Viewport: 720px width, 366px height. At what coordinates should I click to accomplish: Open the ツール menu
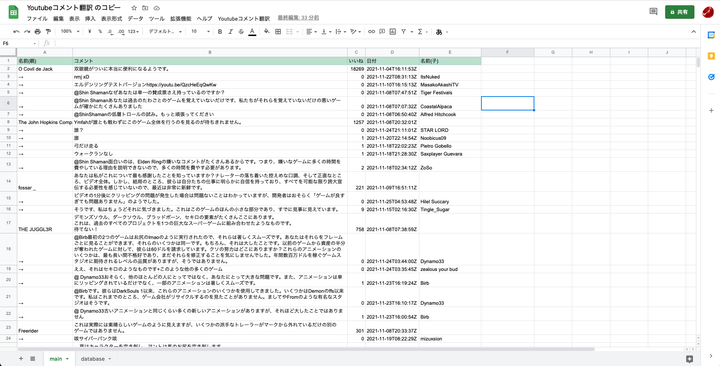click(157, 19)
